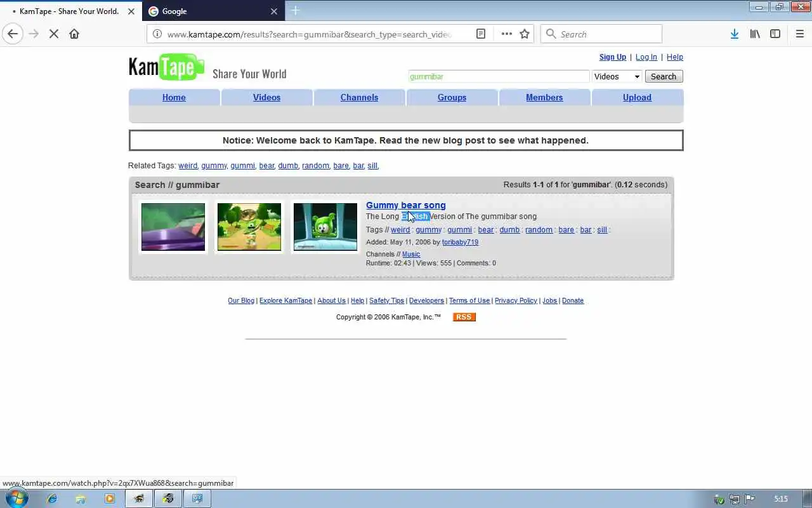Go back with the browser back arrow

(x=13, y=34)
